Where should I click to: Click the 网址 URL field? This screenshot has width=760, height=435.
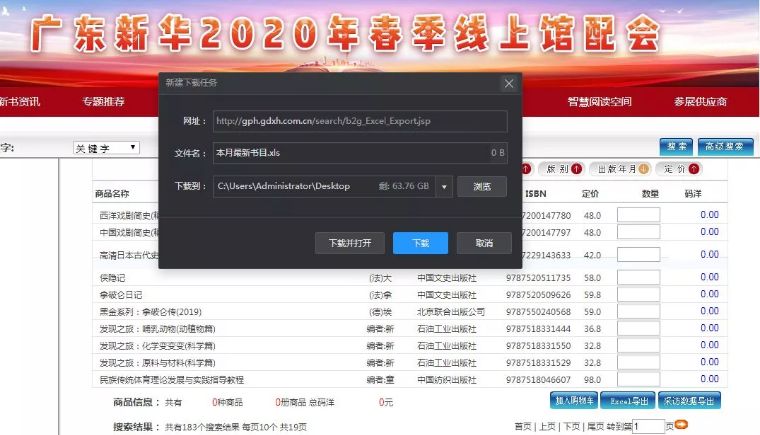(x=360, y=121)
